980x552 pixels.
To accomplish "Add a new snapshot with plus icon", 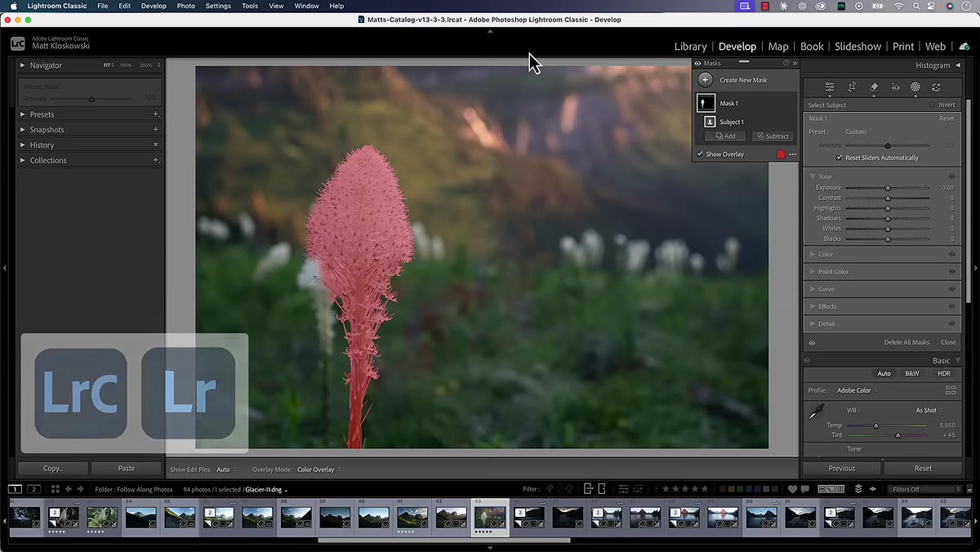I will 155,130.
